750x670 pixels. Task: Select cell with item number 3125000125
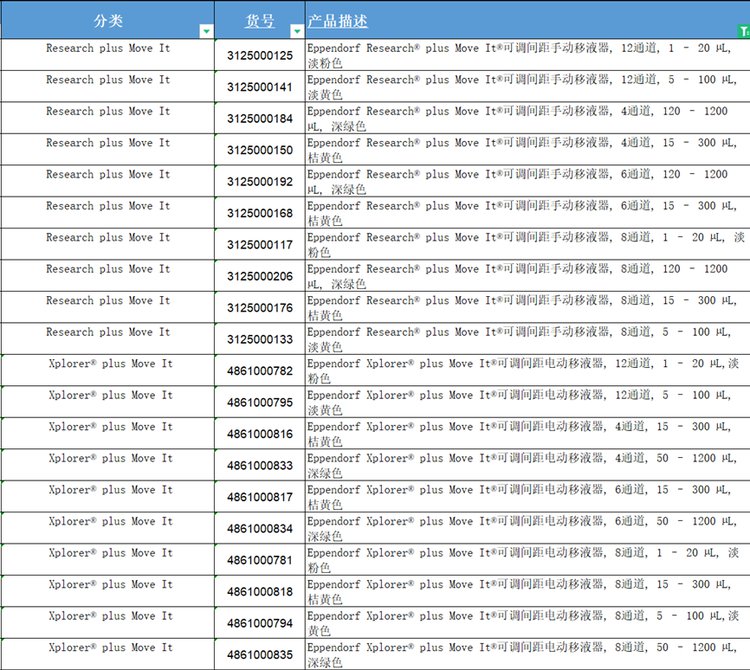coord(260,55)
